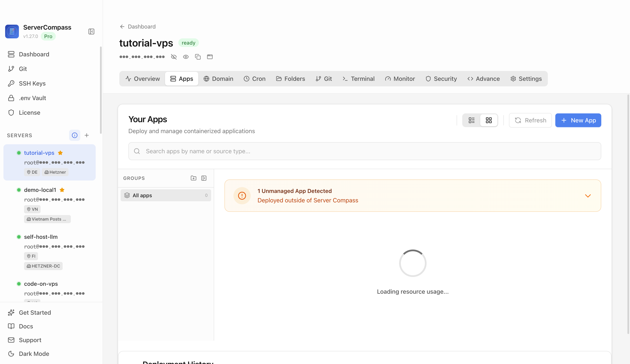Screen dimensions: 630x364
Task: Select the All apps group
Action: pos(166,195)
